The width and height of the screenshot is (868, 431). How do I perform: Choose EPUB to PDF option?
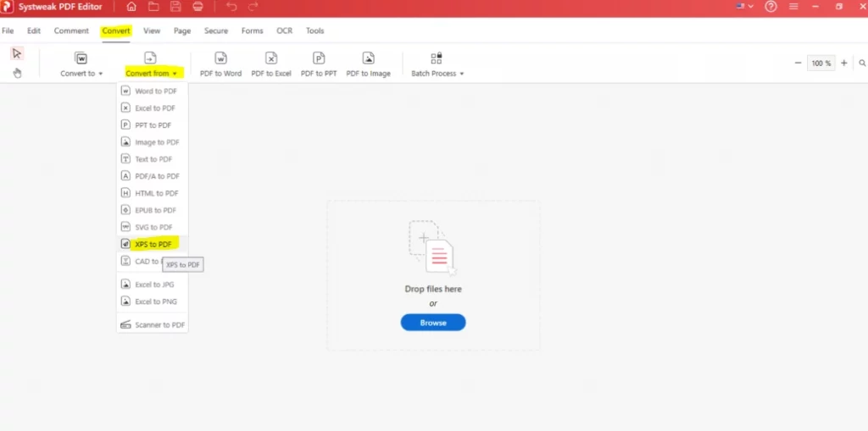[x=153, y=210]
